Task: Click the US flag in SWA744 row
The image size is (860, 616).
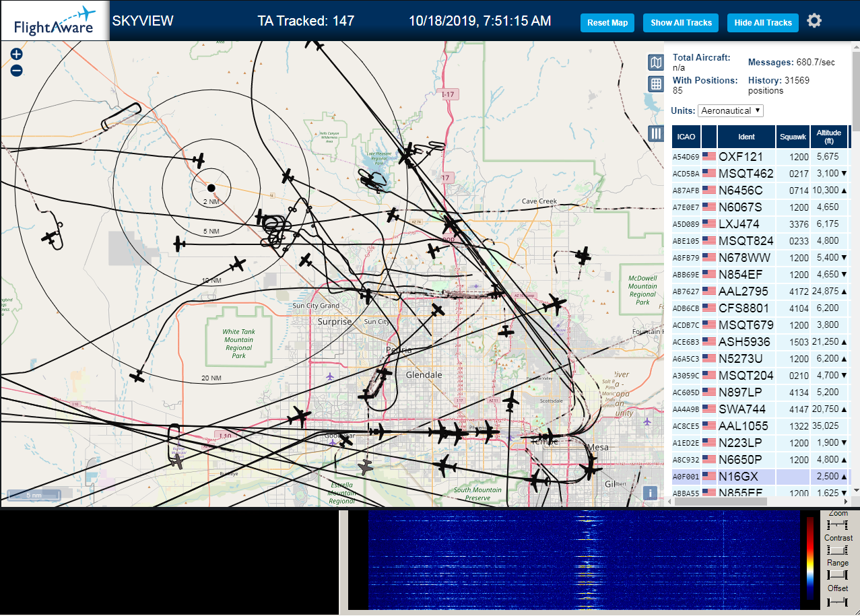Action: tap(709, 409)
